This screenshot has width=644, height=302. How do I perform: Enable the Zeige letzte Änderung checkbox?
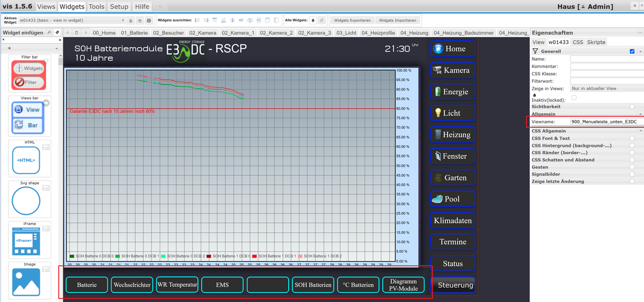632,181
